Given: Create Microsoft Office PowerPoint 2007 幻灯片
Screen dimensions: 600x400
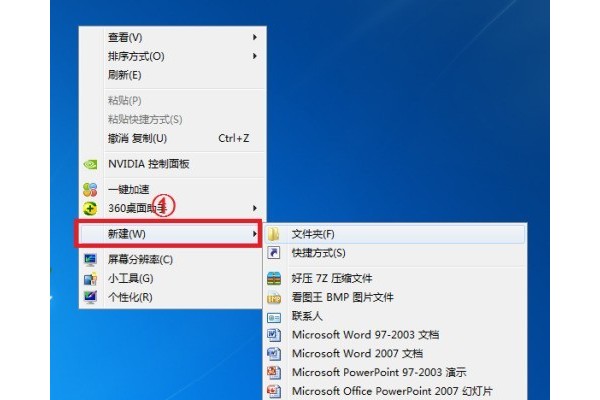Looking at the screenshot, I should click(x=395, y=391).
